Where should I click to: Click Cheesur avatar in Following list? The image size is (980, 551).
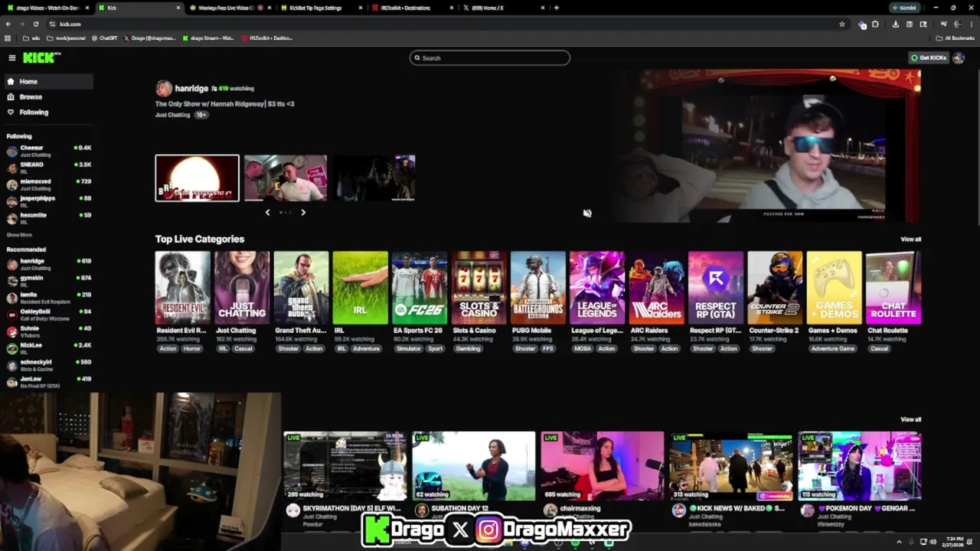click(11, 151)
